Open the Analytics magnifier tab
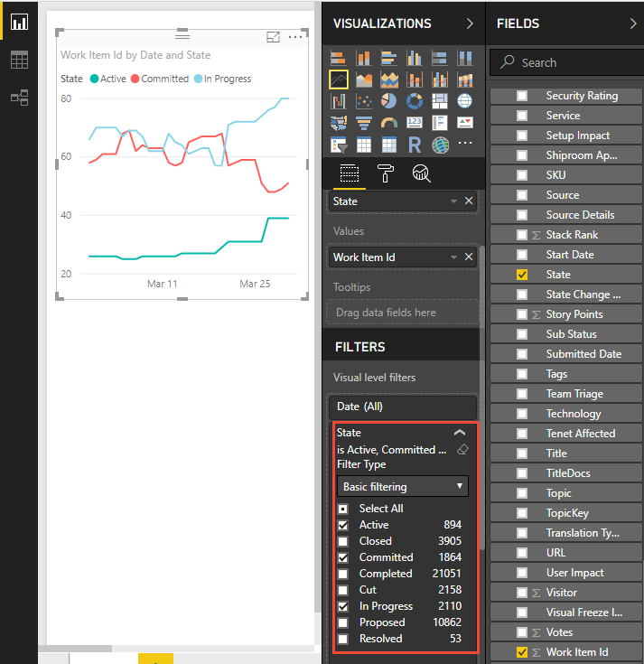Screen dimensions: 644x664 click(421, 173)
